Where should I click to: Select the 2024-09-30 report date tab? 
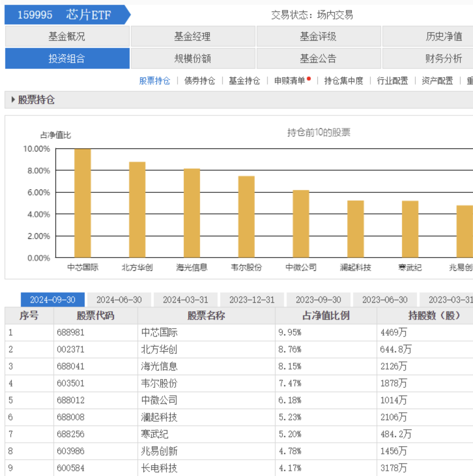coord(53,300)
